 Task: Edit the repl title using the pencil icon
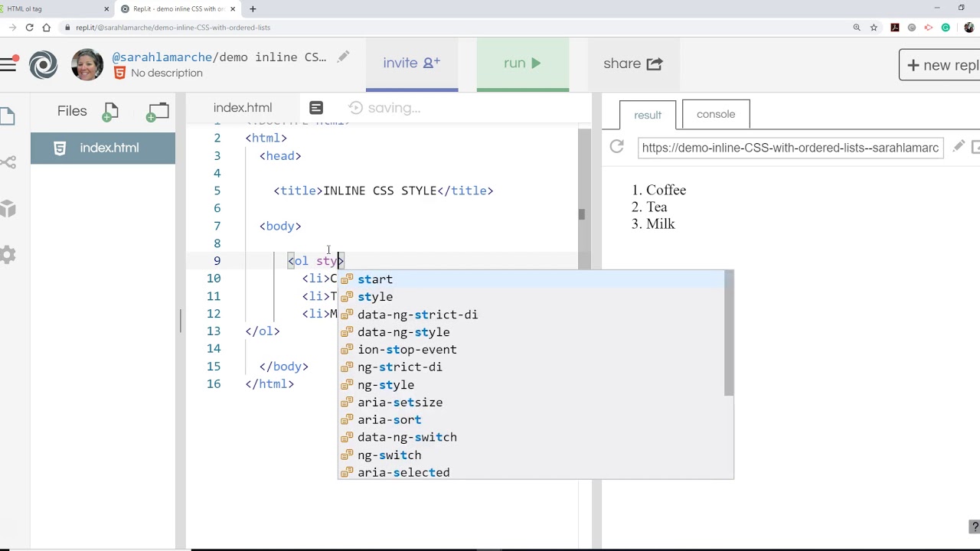coord(343,57)
